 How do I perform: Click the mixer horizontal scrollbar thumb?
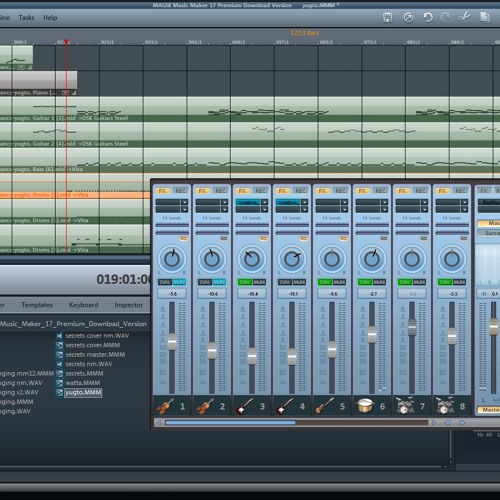[x=230, y=423]
